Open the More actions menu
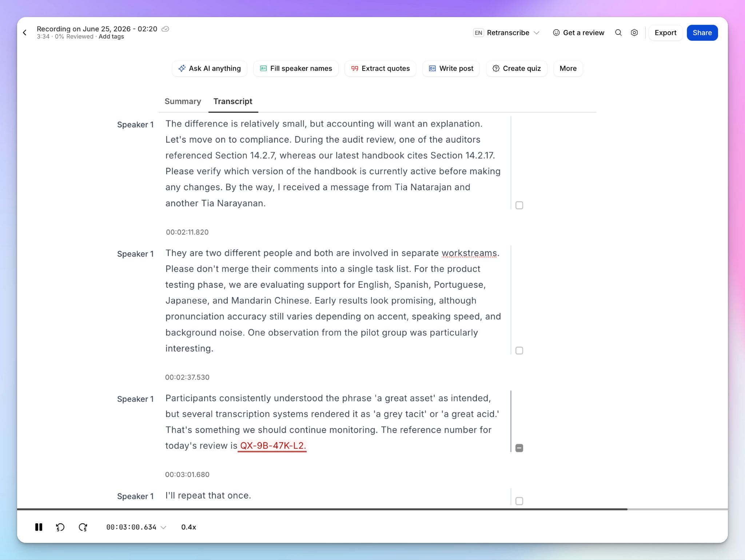 [x=568, y=68]
